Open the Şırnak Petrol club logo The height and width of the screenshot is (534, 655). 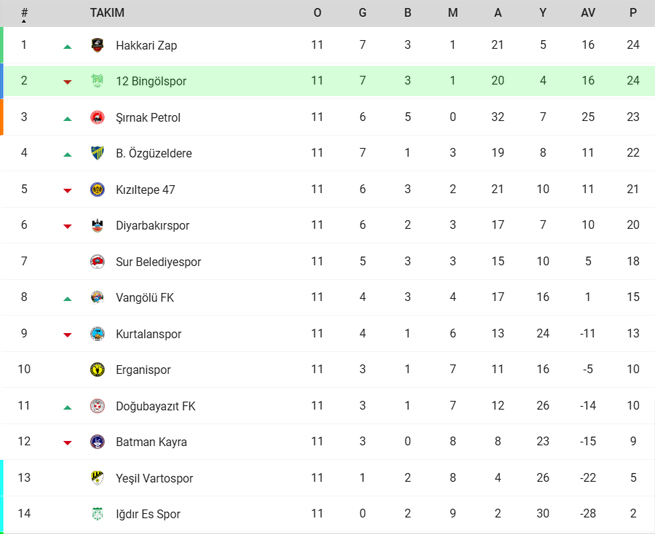click(97, 117)
